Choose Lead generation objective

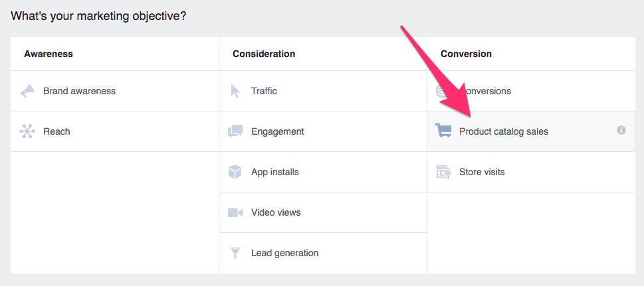(284, 253)
